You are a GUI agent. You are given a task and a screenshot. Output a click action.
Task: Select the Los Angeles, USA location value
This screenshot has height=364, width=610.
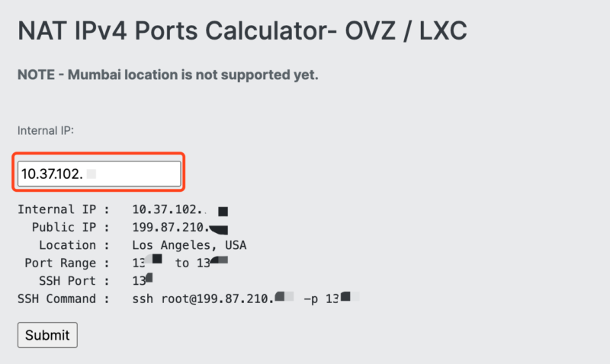click(189, 245)
